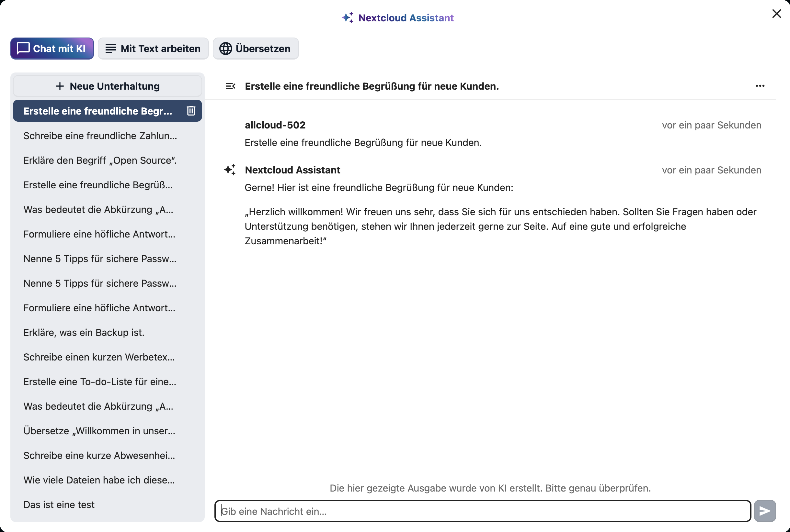Open conversation Übersetze „Willkommen in unser…
The image size is (790, 532).
[x=107, y=431]
